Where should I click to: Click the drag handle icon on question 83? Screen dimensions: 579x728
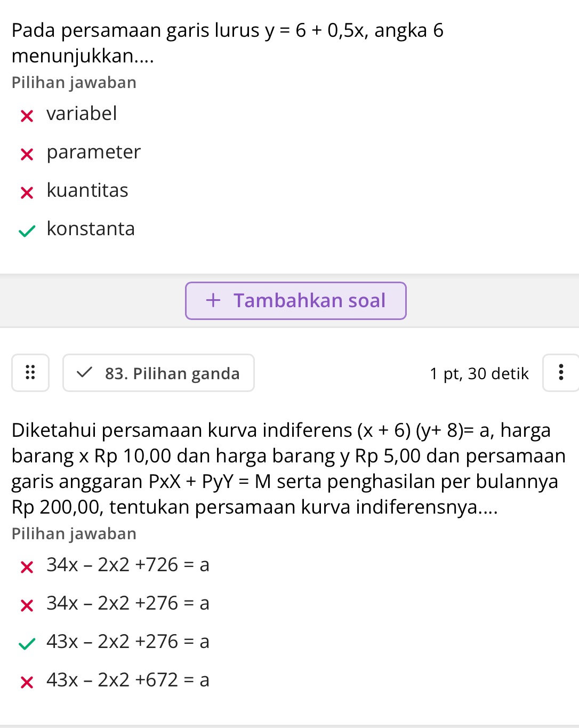click(x=30, y=373)
